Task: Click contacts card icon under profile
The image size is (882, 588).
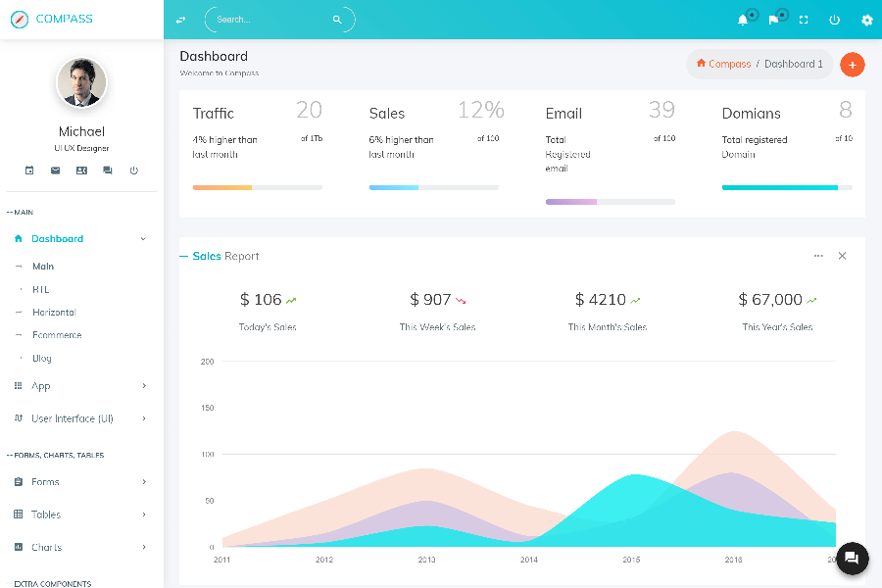Action: point(81,171)
